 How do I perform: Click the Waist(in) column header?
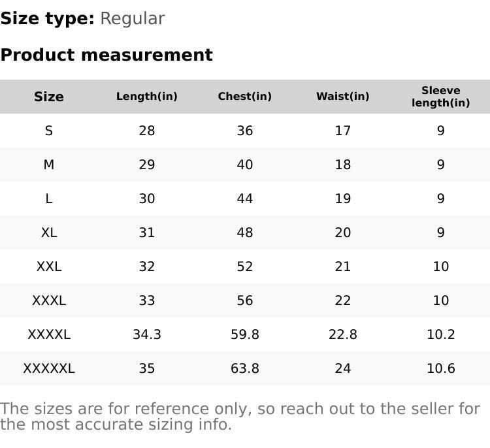point(343,97)
